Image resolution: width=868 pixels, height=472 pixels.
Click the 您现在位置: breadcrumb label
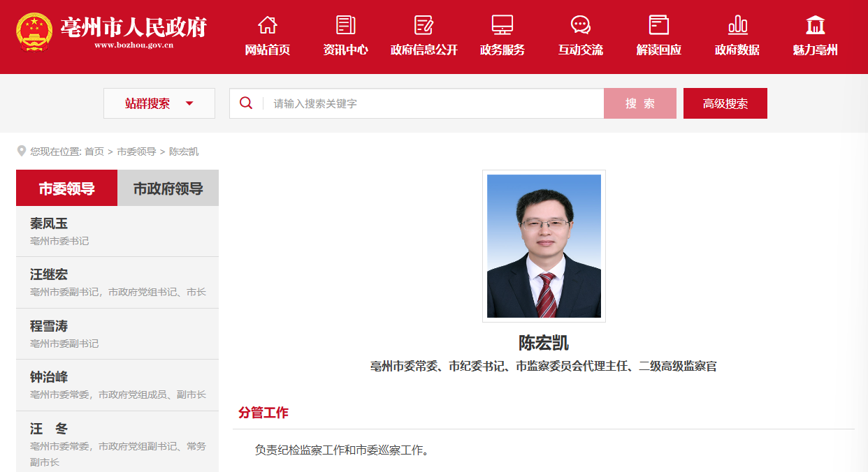tap(56, 152)
